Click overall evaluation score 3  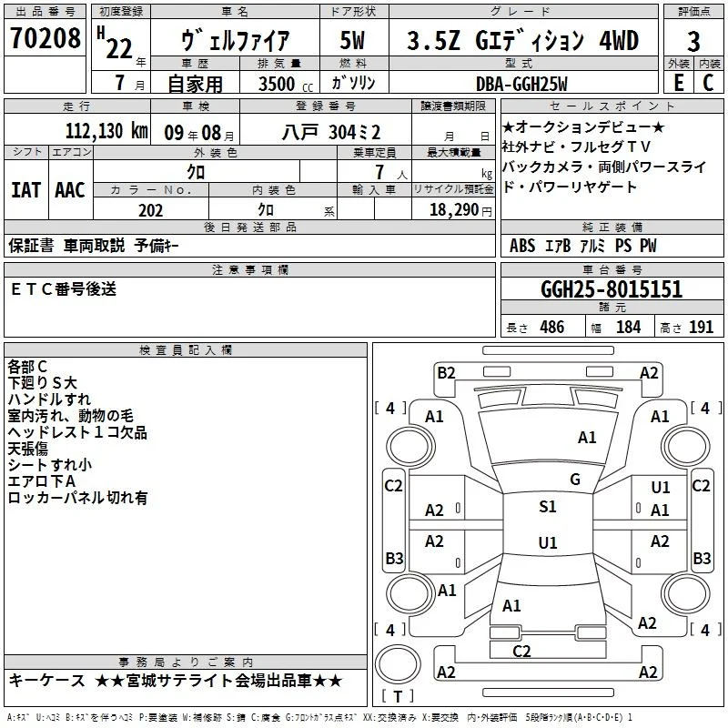[x=693, y=41]
